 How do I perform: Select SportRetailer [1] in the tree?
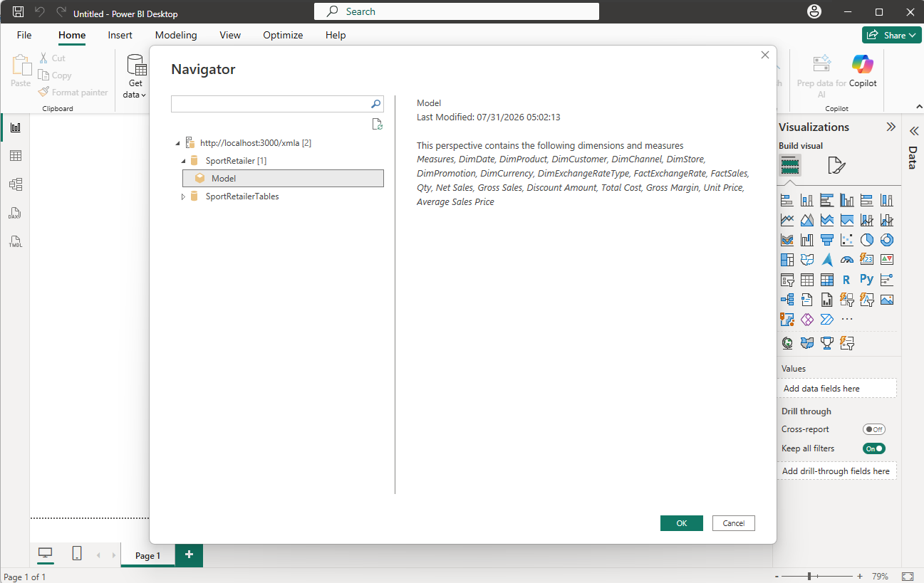pyautogui.click(x=236, y=161)
